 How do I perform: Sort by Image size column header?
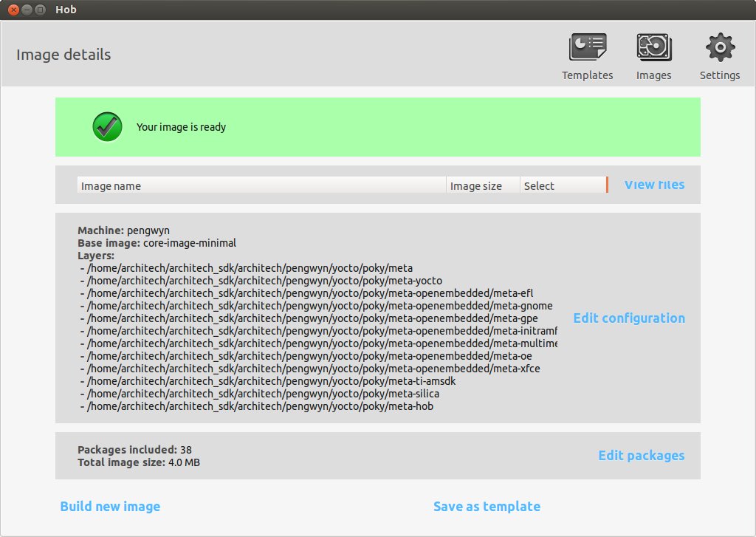tap(483, 185)
